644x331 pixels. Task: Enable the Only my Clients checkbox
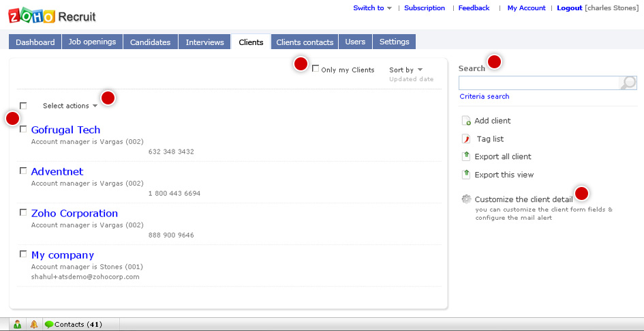point(316,69)
